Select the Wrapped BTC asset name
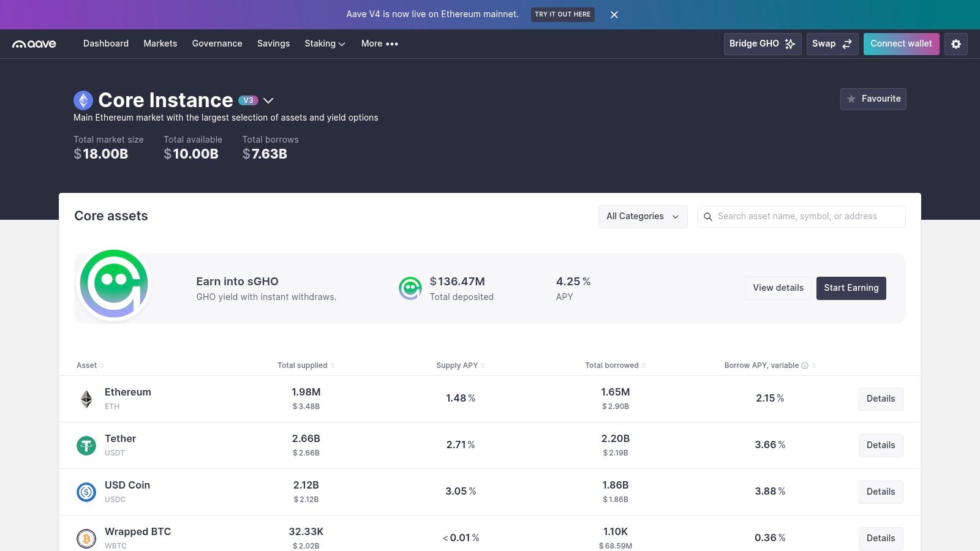980x551 pixels. point(138,532)
